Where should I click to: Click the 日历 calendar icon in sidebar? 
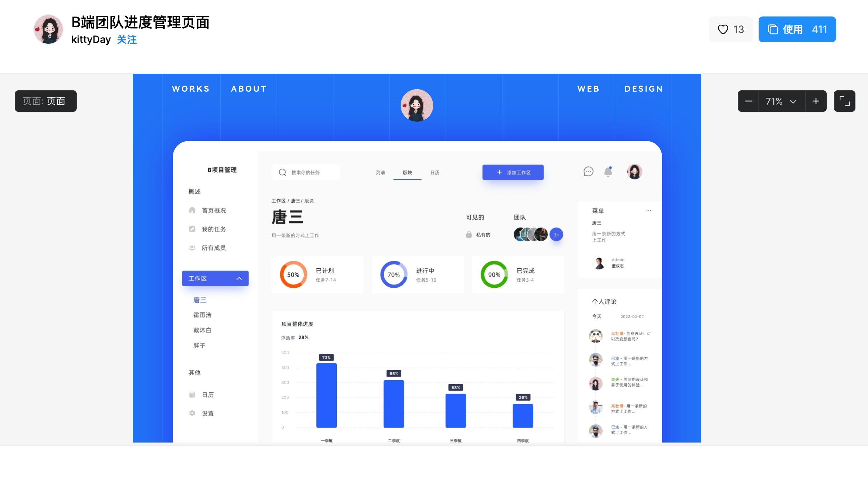tap(192, 395)
